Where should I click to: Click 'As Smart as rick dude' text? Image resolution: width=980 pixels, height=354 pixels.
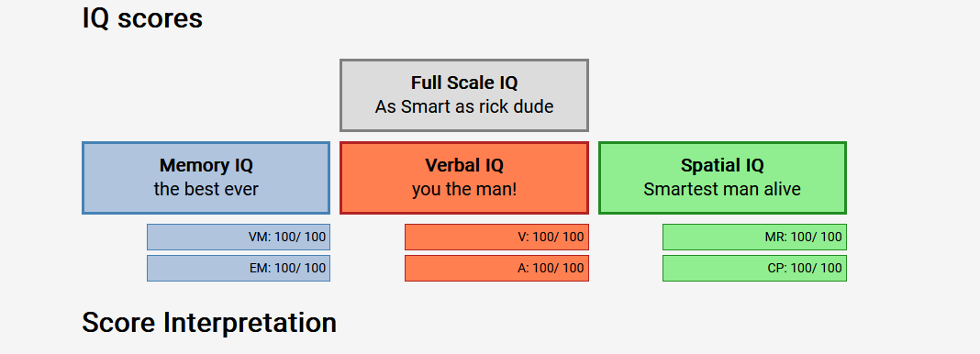click(x=464, y=106)
